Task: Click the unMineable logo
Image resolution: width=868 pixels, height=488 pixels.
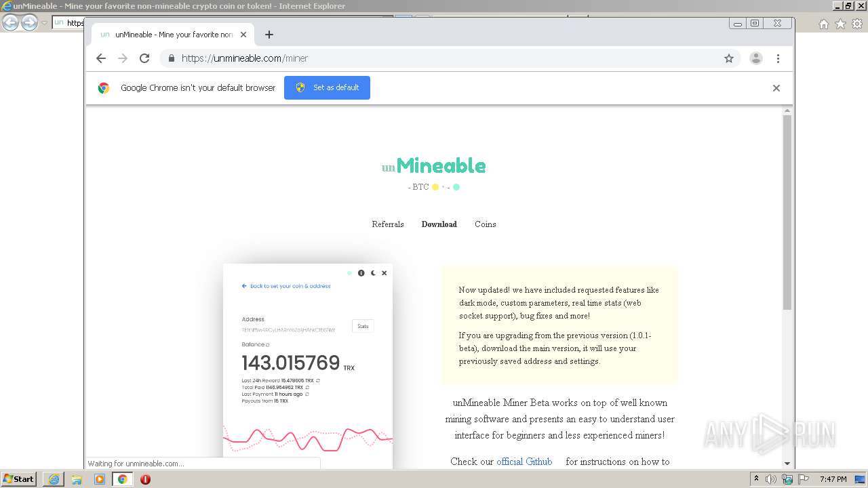Action: [433, 166]
